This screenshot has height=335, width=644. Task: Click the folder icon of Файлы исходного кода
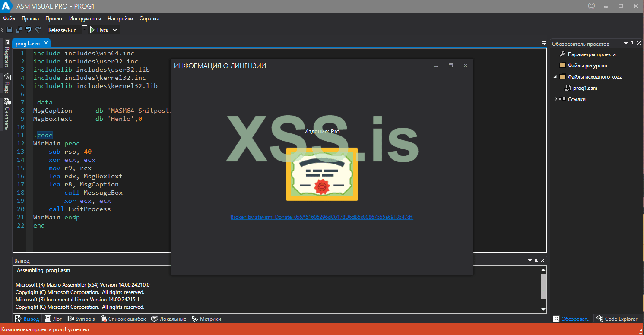point(562,77)
